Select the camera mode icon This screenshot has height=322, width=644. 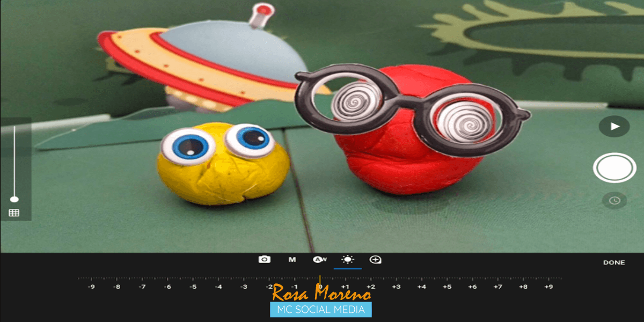(264, 260)
